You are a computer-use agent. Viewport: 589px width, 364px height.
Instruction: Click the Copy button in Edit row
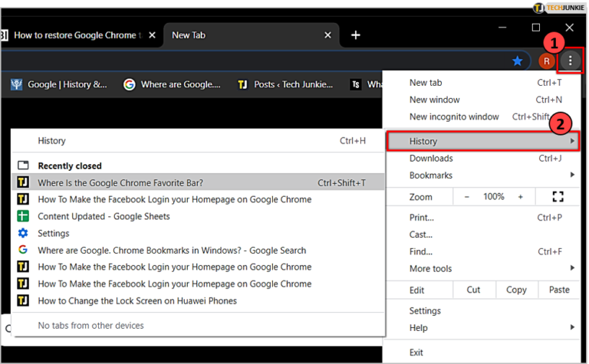(516, 290)
